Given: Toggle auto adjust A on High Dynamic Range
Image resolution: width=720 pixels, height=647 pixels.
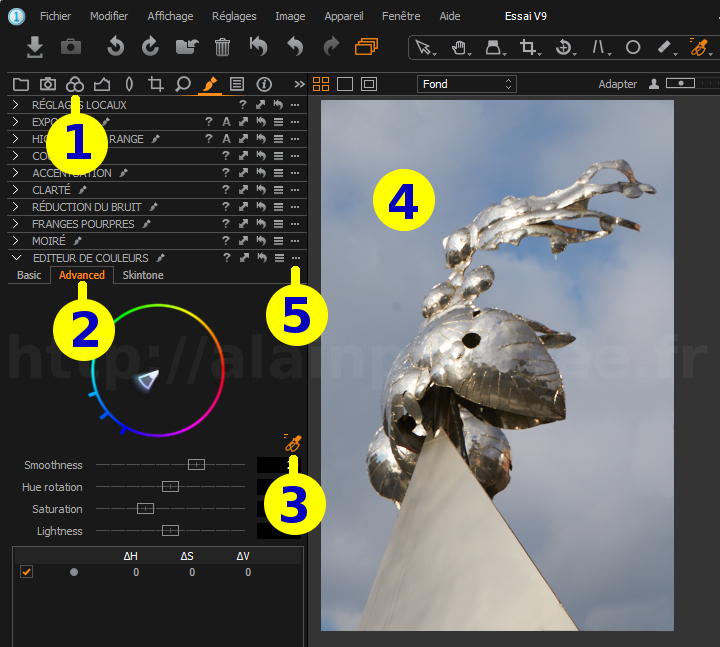Looking at the screenshot, I should coord(226,139).
